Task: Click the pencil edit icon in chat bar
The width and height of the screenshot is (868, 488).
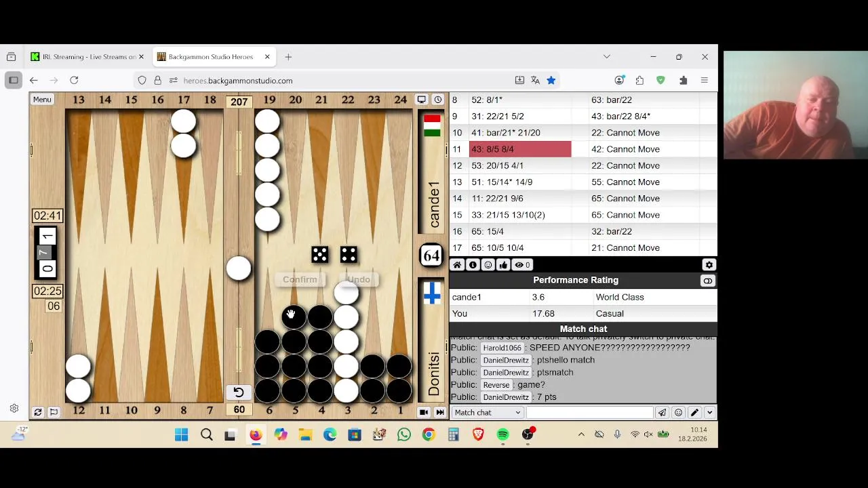Action: (694, 412)
